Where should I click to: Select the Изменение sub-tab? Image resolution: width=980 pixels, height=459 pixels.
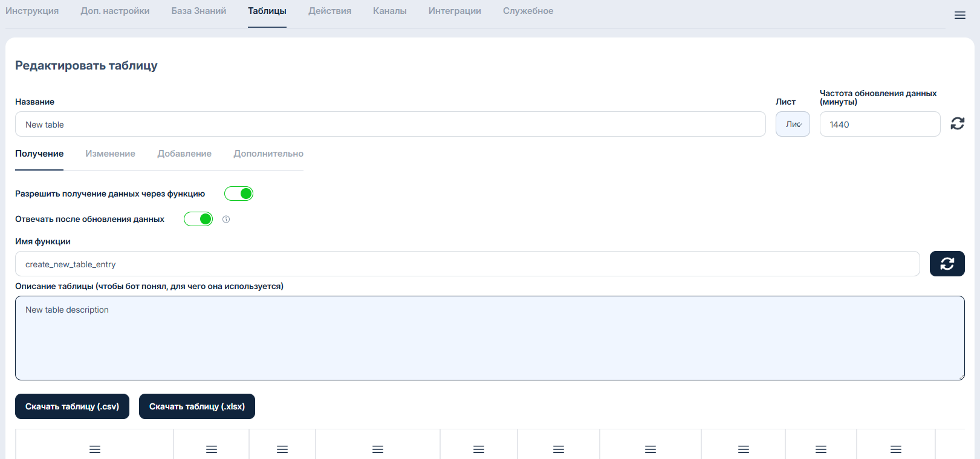click(x=110, y=154)
